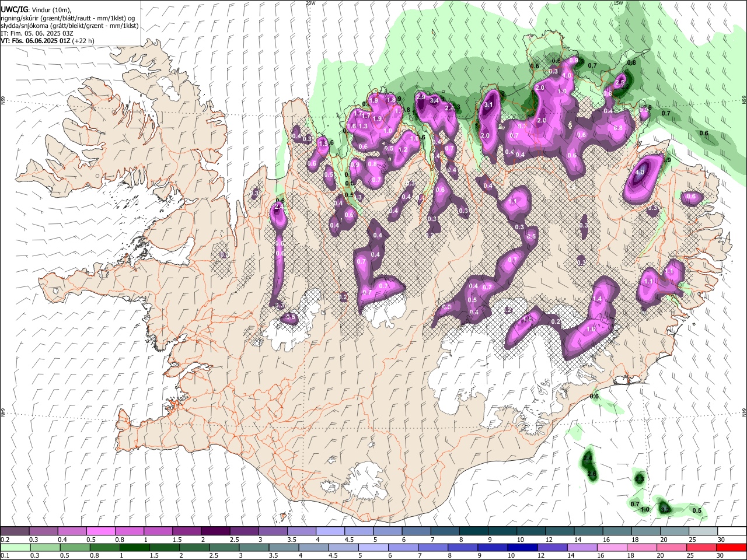Click the bright pink 0.5 swatch in upper legend

click(x=101, y=531)
